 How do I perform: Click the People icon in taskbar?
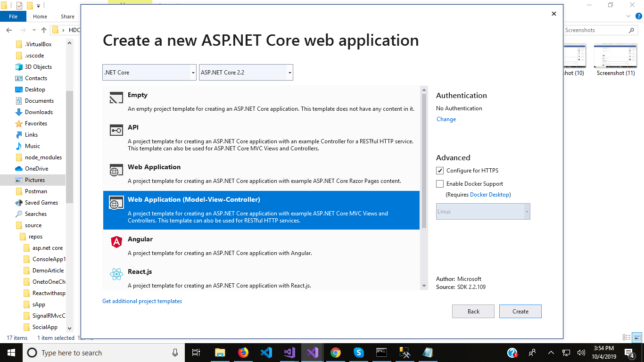[532, 353]
